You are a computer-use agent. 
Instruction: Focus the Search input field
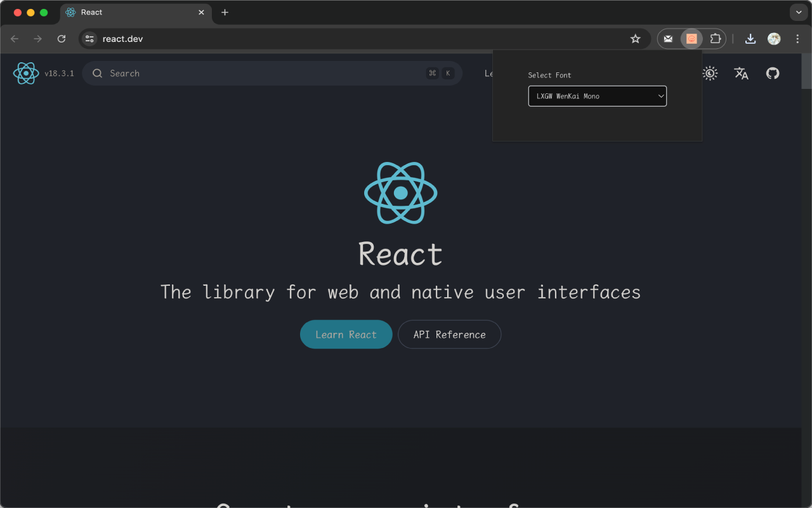coord(272,73)
